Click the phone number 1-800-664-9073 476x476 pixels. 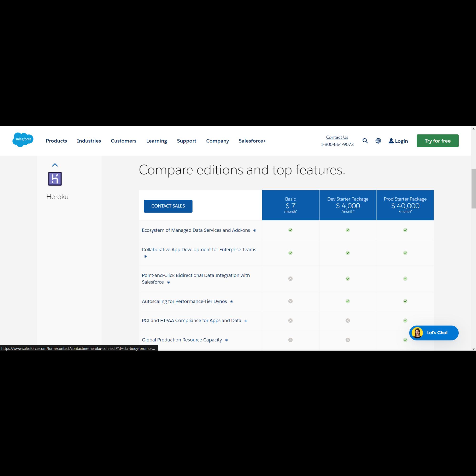coord(337,144)
